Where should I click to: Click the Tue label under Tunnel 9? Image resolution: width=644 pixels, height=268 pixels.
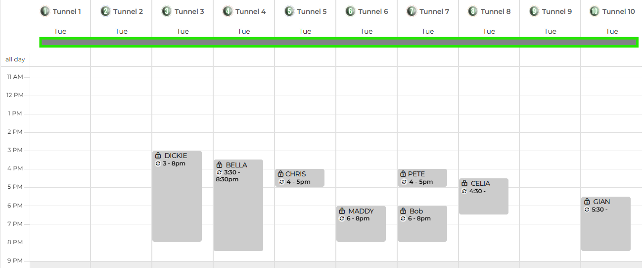[x=550, y=31]
